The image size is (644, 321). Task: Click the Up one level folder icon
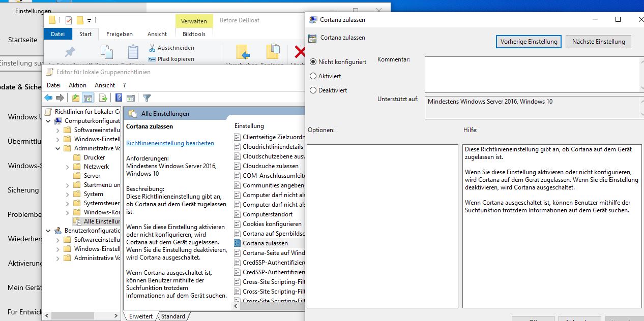75,98
